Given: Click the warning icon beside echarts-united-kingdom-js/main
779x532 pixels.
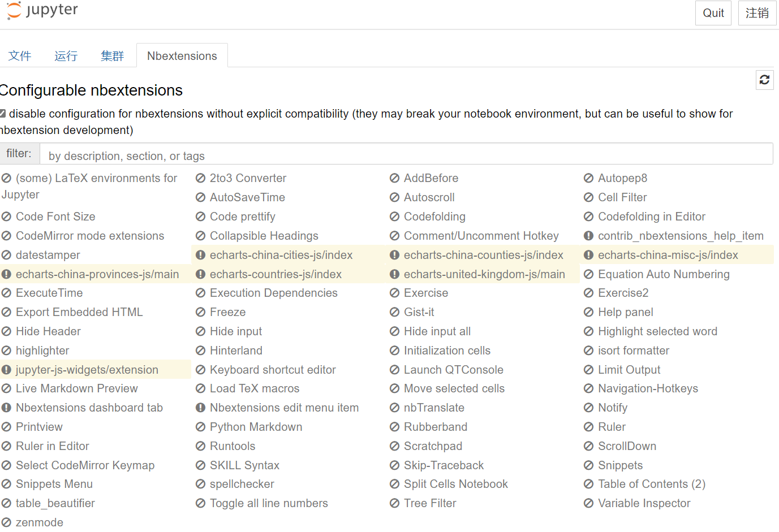Looking at the screenshot, I should (394, 274).
